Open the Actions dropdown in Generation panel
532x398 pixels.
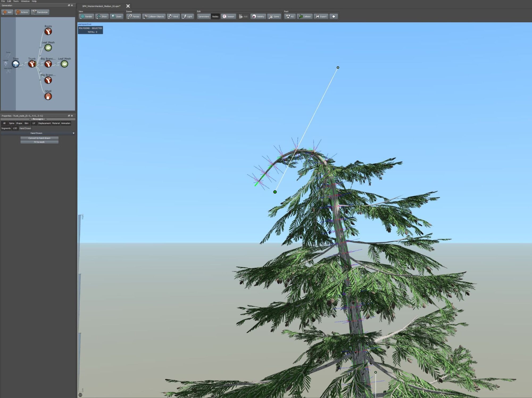pyautogui.click(x=22, y=12)
